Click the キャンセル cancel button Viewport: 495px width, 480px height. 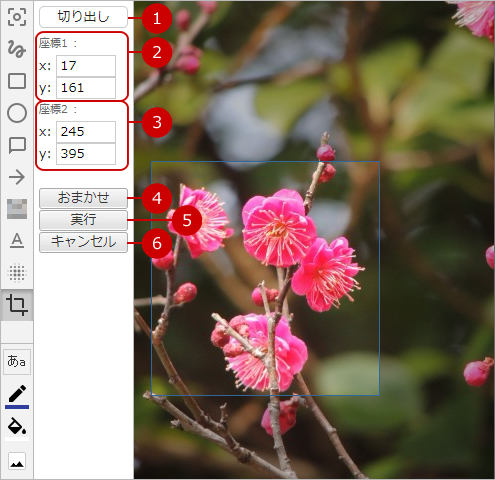click(x=83, y=242)
